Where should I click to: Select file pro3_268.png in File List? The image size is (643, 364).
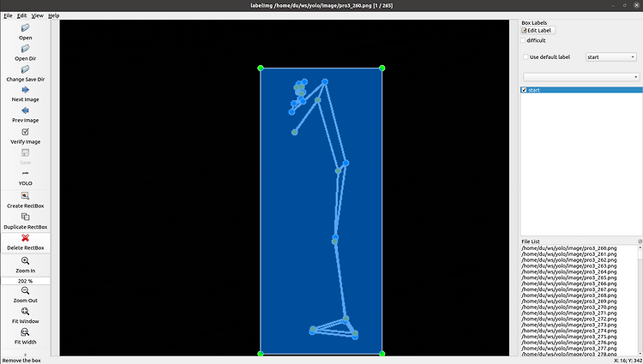pos(568,295)
